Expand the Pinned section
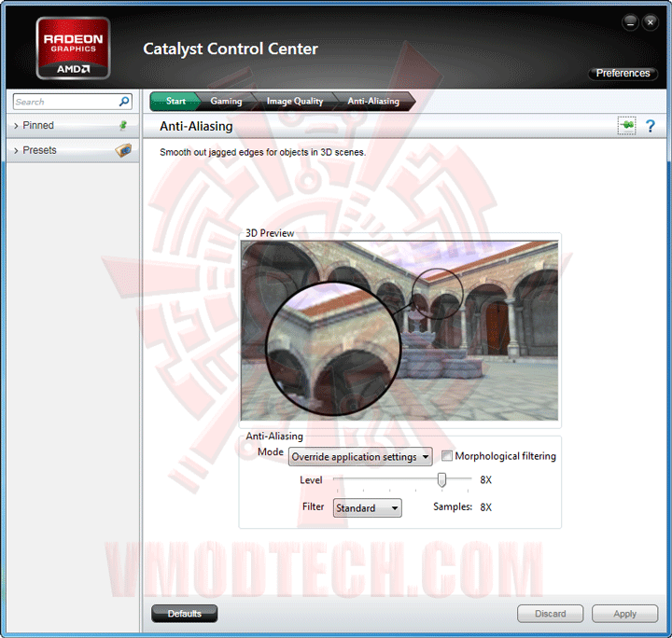The image size is (672, 638). coord(73,126)
